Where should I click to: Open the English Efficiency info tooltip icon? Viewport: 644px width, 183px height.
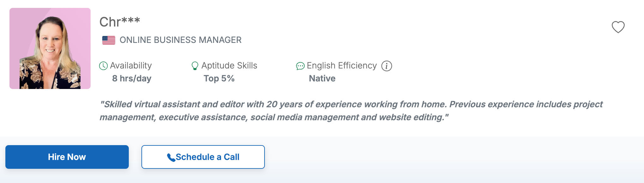coord(386,66)
